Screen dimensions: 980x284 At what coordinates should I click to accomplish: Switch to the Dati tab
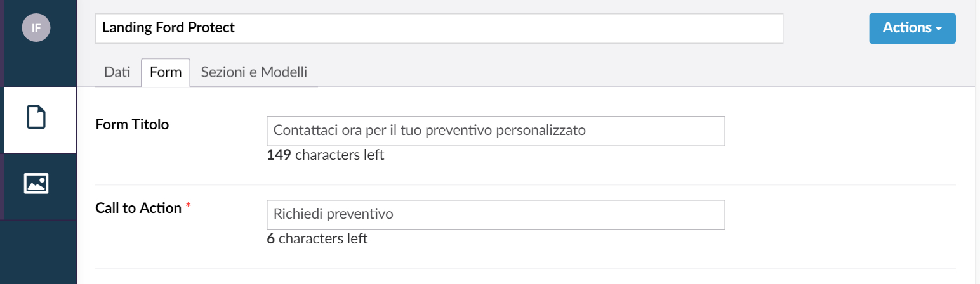click(x=117, y=72)
